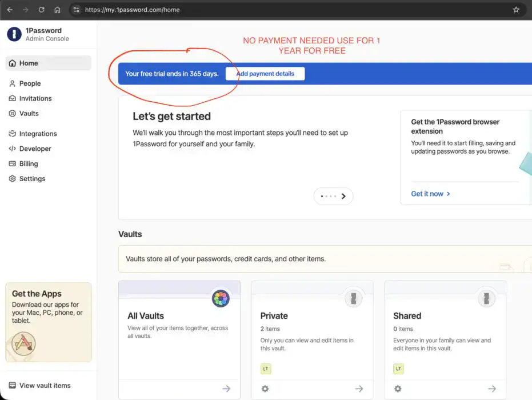
Task: Click the LT member badge in Shared vault
Action: [399, 369]
